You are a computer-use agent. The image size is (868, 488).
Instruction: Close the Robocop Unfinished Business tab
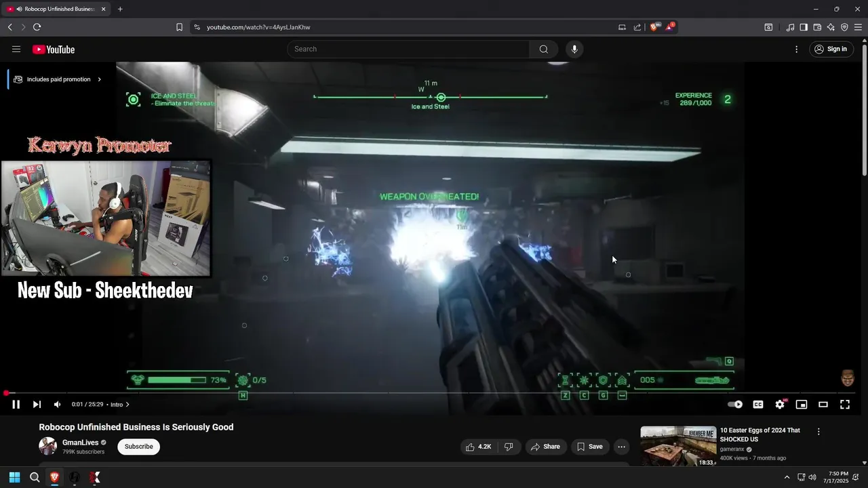pyautogui.click(x=102, y=9)
